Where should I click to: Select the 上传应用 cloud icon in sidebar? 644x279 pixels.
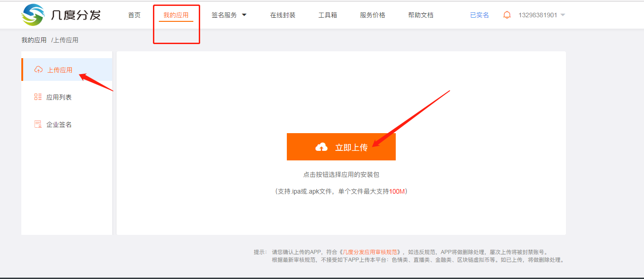click(39, 70)
